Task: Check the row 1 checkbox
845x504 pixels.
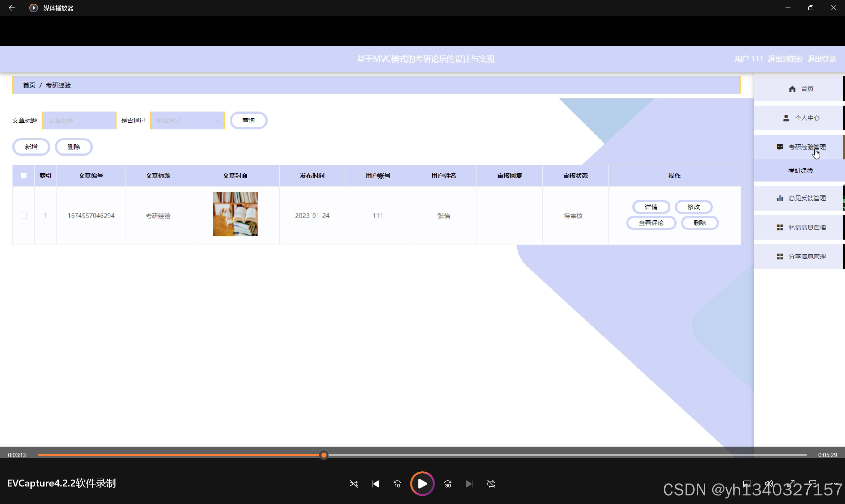Action: pos(24,216)
